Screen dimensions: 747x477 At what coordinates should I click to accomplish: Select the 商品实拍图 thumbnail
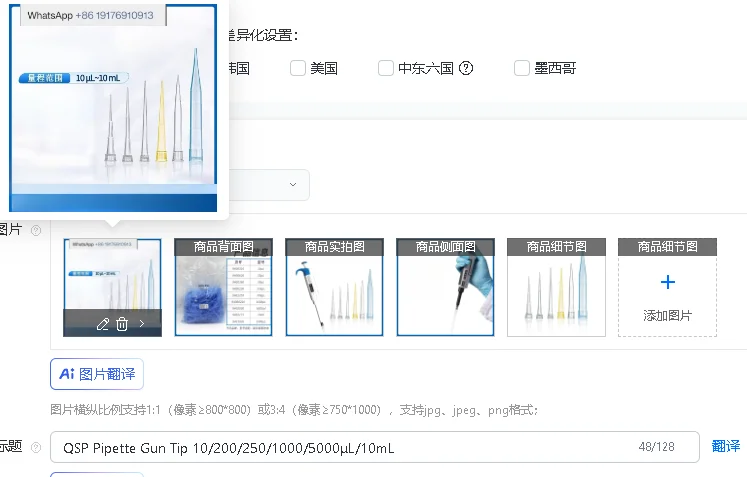tap(334, 287)
